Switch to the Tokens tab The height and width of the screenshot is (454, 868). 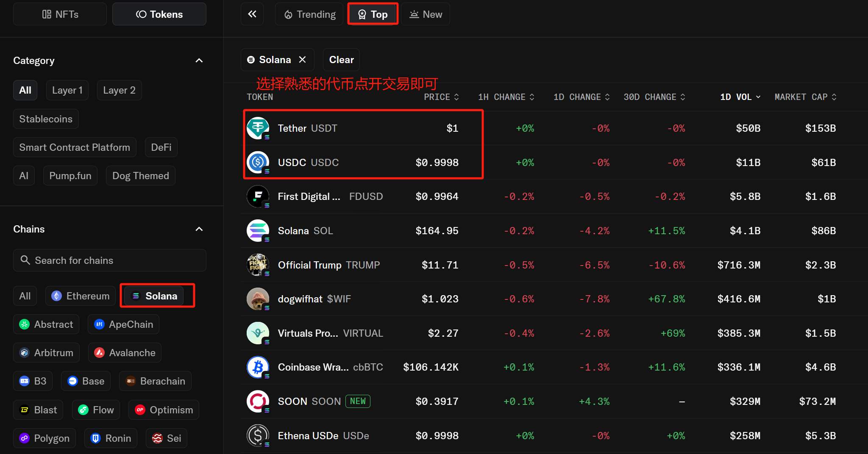point(159,14)
